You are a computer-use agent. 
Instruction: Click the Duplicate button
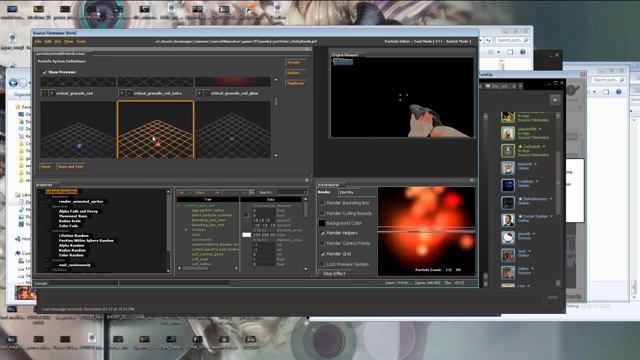296,83
